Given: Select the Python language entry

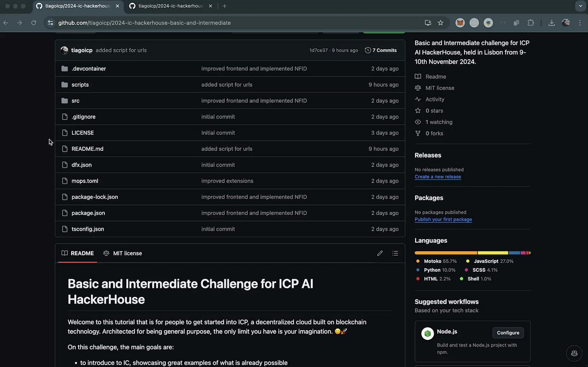Looking at the screenshot, I should [436, 270].
